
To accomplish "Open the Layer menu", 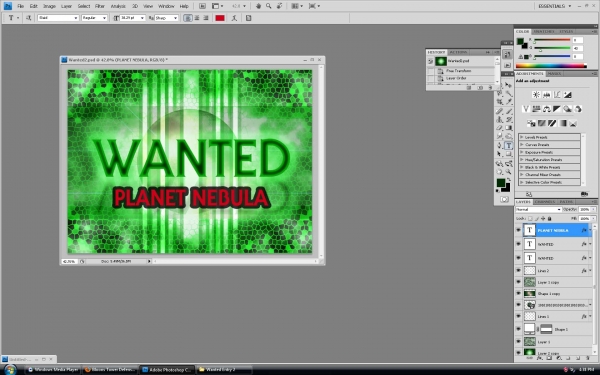I will (67, 6).
